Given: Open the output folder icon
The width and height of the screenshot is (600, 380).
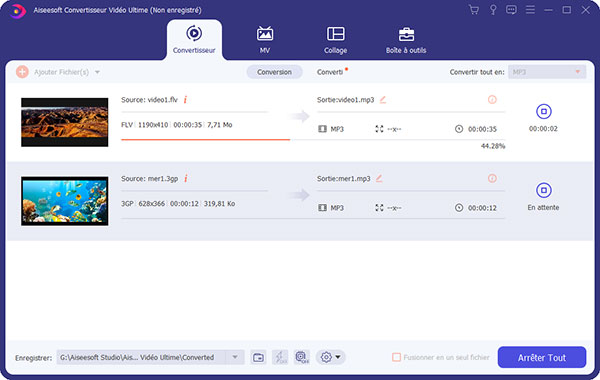Looking at the screenshot, I should [258, 357].
